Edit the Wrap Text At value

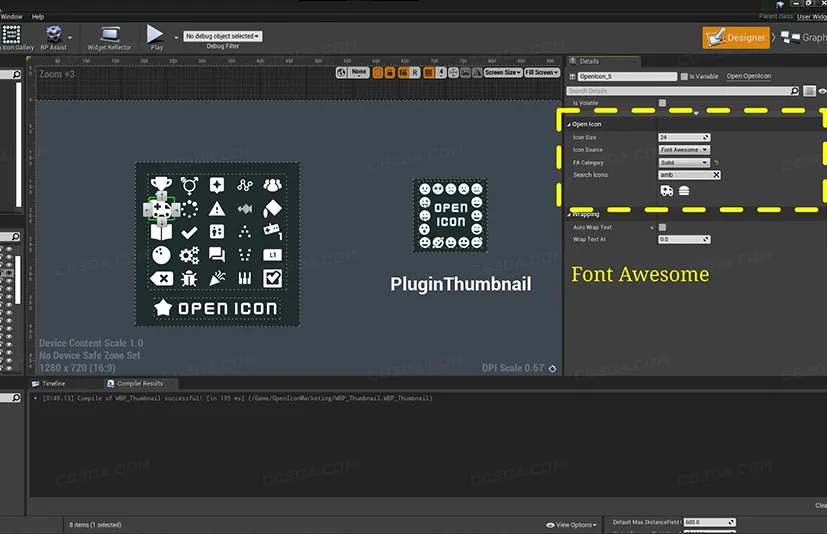(684, 240)
